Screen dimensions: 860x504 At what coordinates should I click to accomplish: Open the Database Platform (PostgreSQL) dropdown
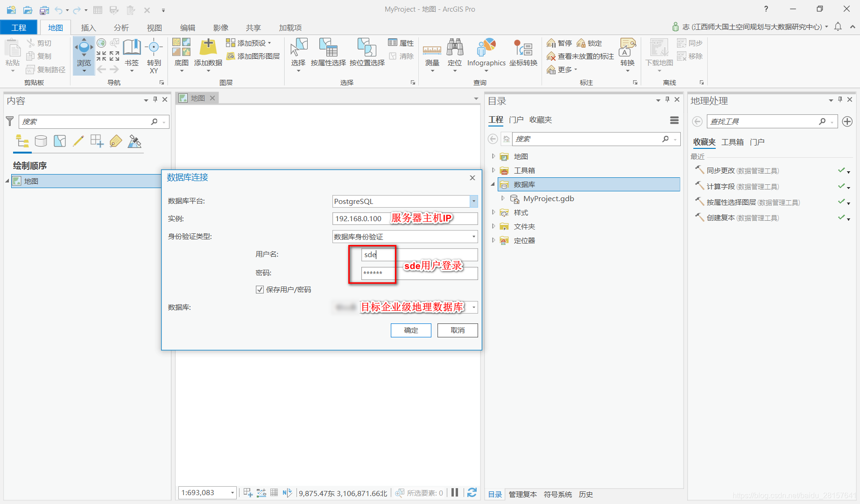(473, 201)
